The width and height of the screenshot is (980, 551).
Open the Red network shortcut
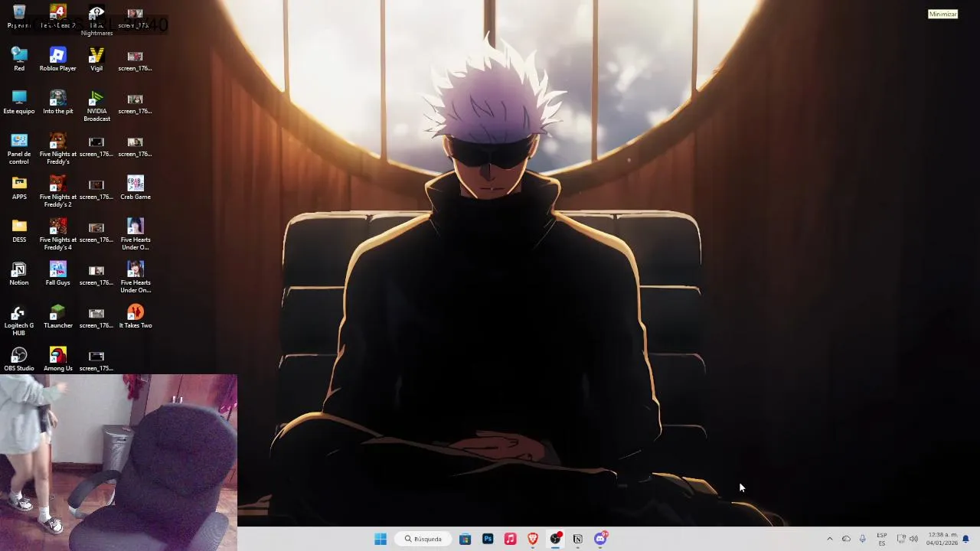(x=19, y=60)
